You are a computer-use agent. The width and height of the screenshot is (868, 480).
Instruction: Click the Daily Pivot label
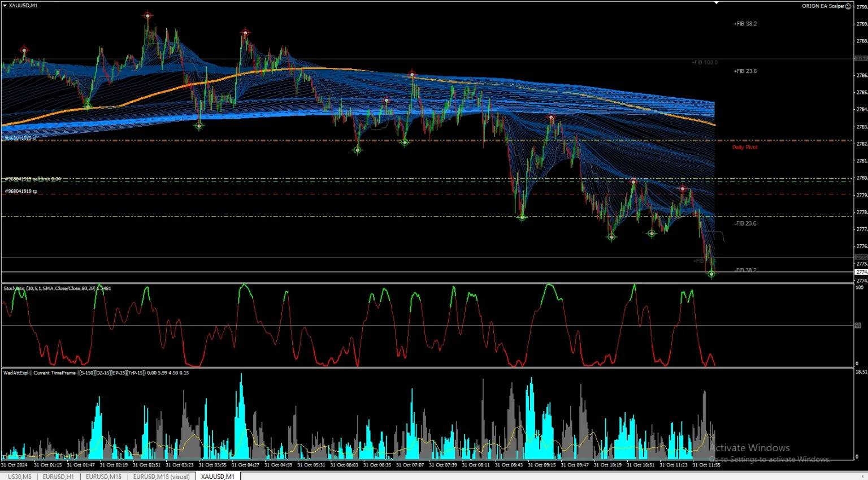tap(745, 147)
